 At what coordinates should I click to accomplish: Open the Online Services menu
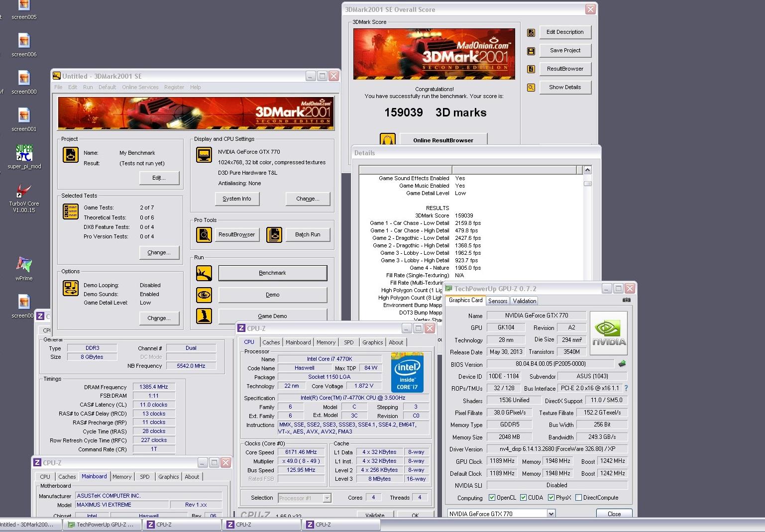[140, 87]
